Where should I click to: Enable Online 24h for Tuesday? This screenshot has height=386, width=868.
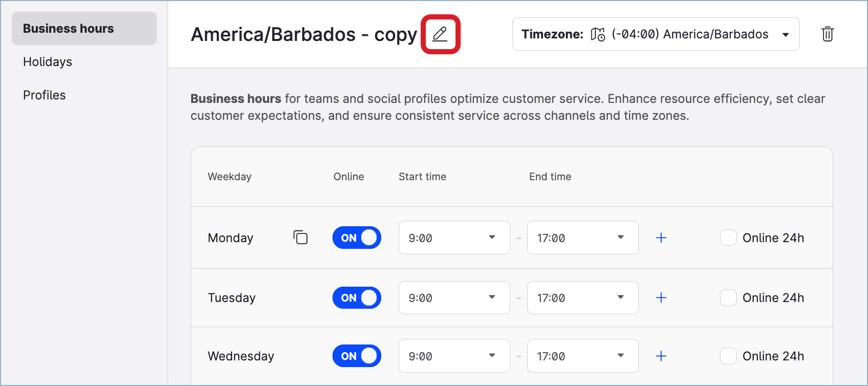[728, 298]
